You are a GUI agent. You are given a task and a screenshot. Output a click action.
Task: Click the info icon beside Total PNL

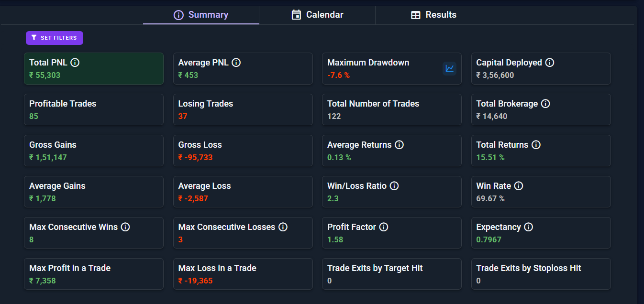pos(75,63)
